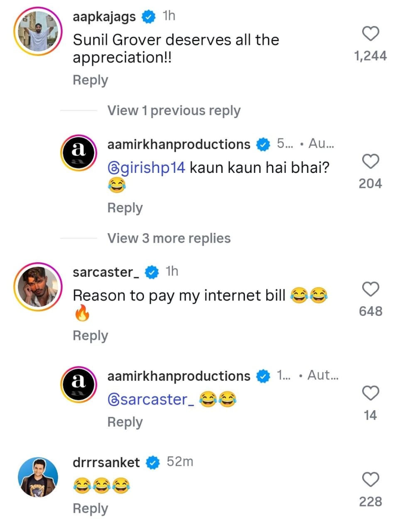Expand 'View 1 previous reply'

pyautogui.click(x=174, y=111)
